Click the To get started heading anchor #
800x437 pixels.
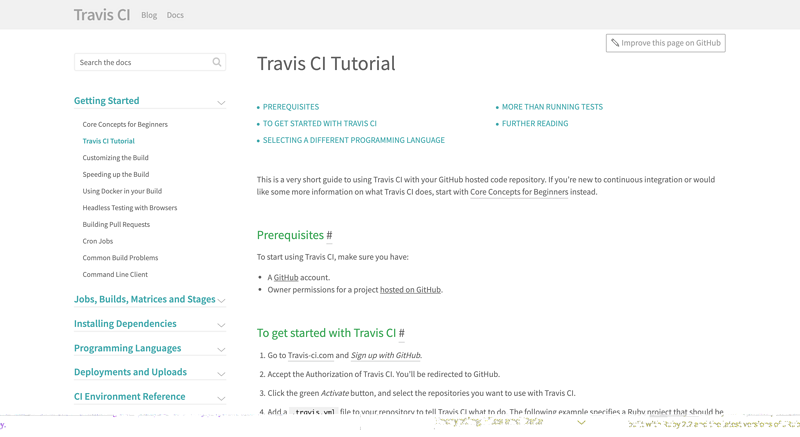point(402,333)
